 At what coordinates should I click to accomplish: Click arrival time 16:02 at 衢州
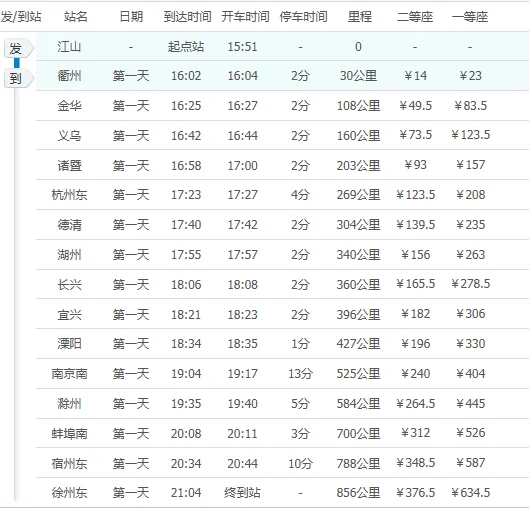coord(186,76)
